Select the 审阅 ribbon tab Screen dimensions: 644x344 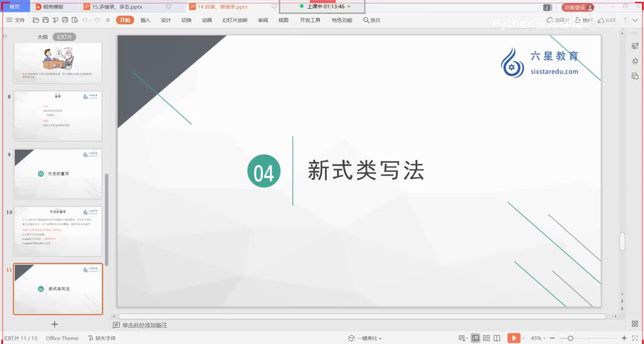[263, 20]
